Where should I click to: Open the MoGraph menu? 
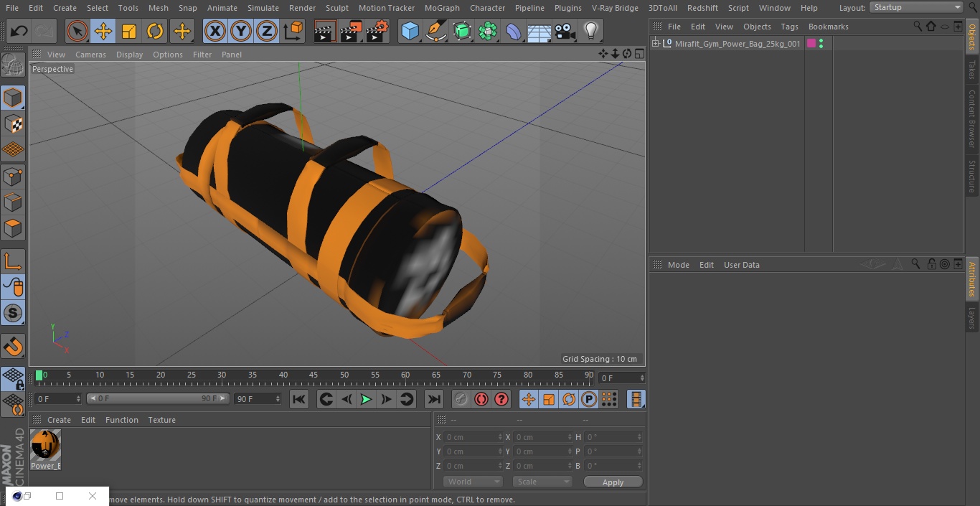[x=442, y=8]
